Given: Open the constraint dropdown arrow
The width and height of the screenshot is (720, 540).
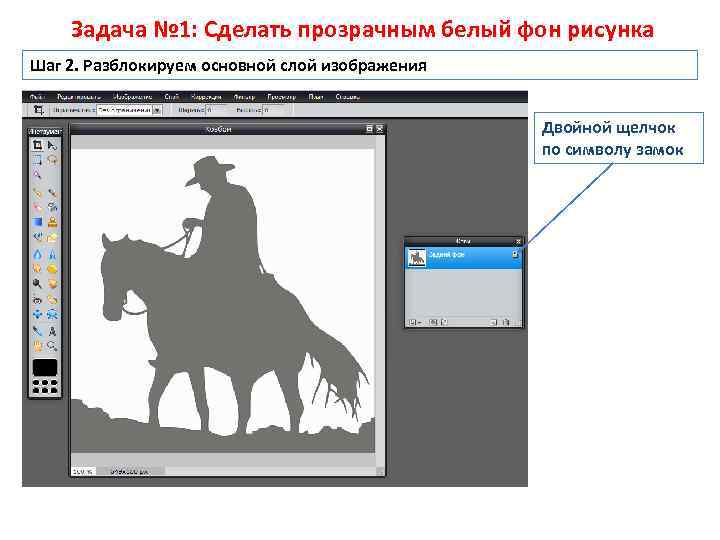Looking at the screenshot, I should click(157, 110).
